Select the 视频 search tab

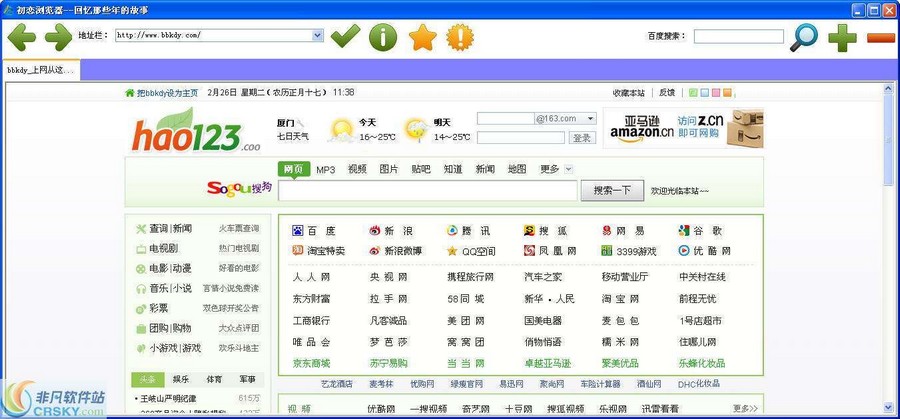(x=357, y=169)
